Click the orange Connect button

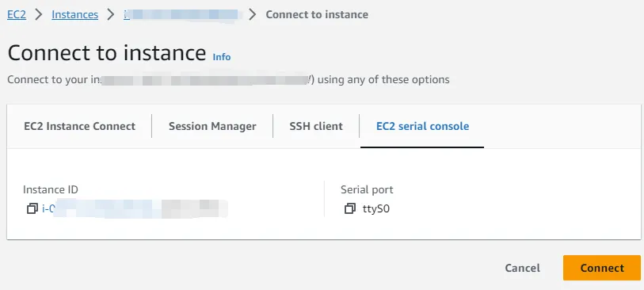tap(602, 268)
